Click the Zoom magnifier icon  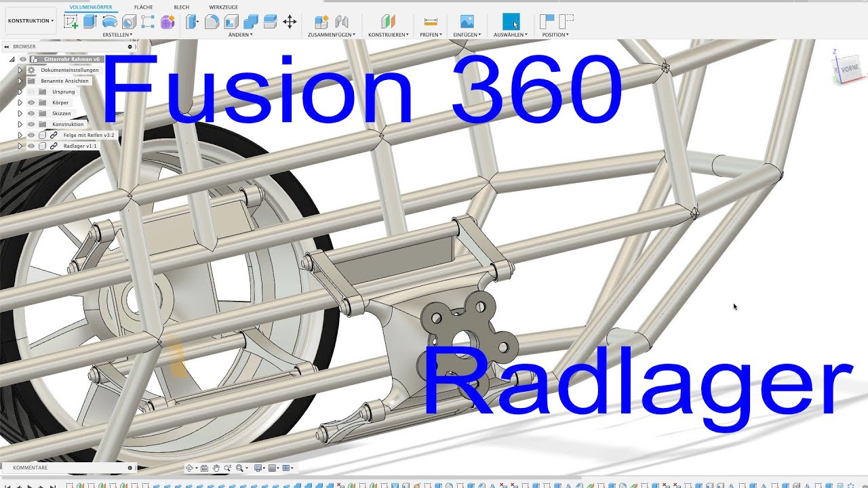pos(227,468)
